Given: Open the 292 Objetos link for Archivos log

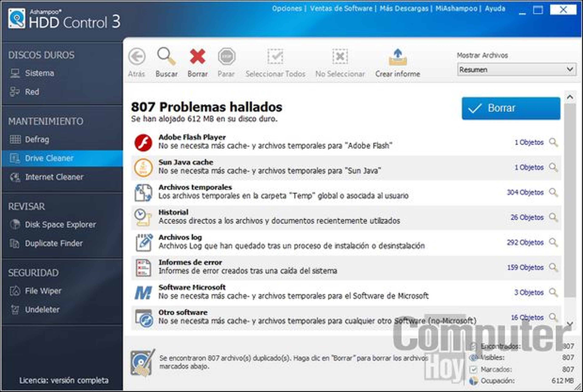Looking at the screenshot, I should click(x=525, y=243).
